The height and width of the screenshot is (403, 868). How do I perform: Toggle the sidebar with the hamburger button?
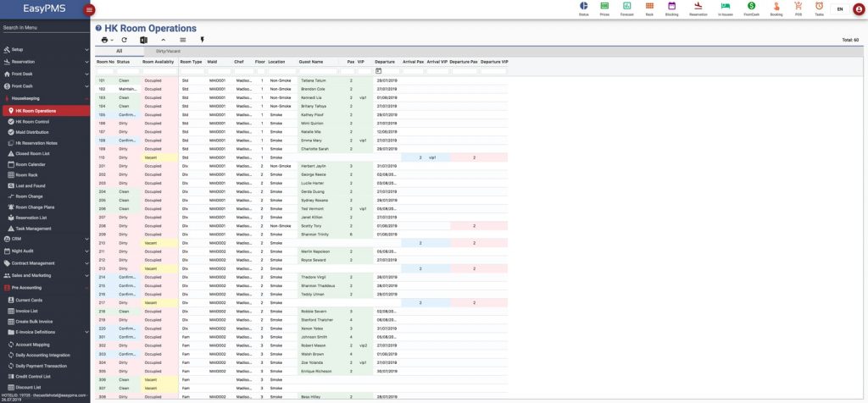coord(89,9)
